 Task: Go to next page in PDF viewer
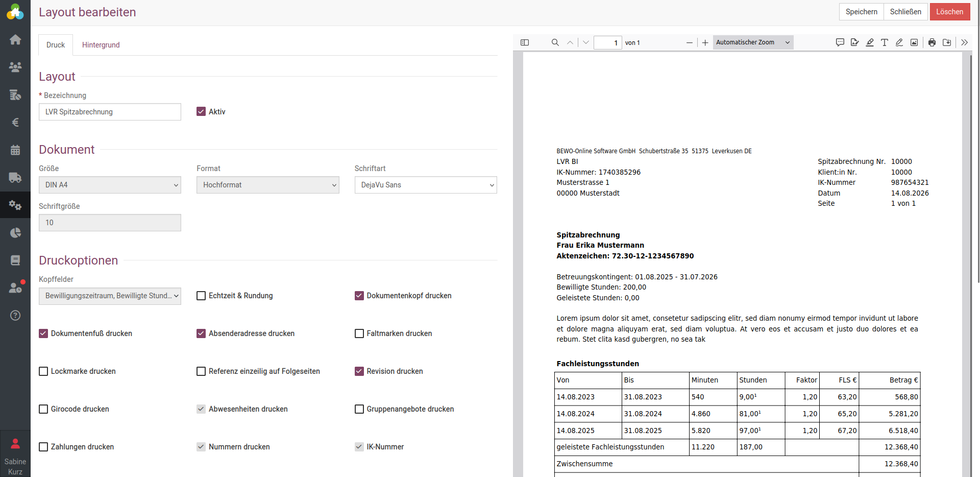(586, 42)
